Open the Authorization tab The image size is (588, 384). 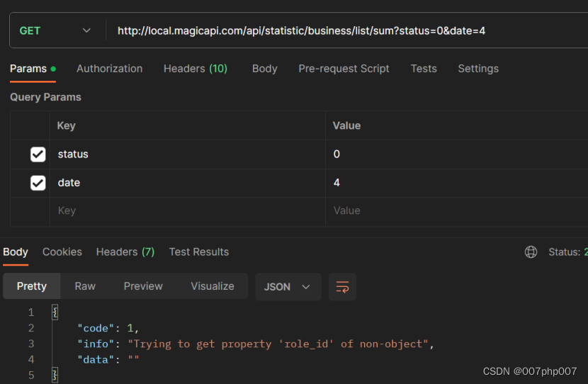click(x=110, y=69)
